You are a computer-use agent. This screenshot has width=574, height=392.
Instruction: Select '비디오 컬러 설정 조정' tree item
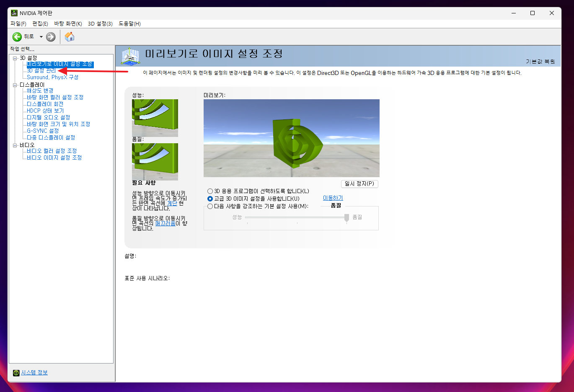(x=52, y=151)
